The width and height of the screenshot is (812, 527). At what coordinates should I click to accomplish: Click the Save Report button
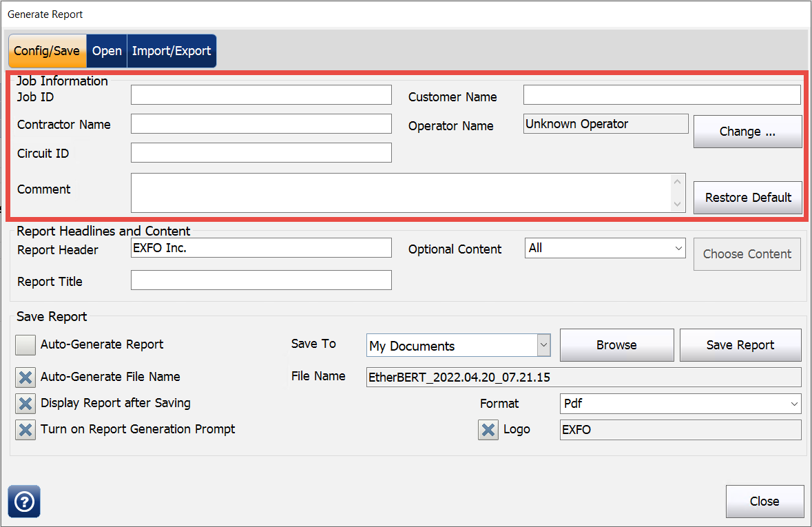tap(740, 345)
